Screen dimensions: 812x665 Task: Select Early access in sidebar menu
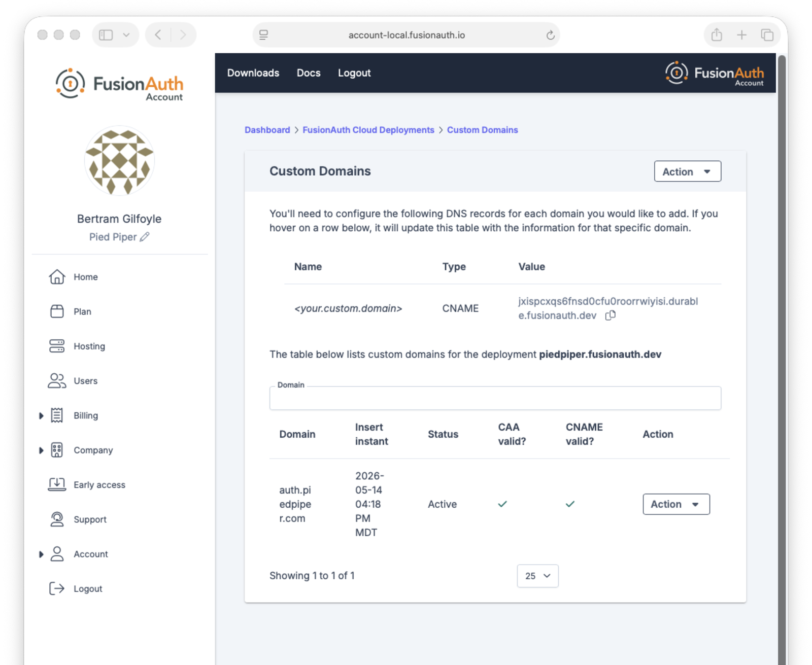coord(99,484)
